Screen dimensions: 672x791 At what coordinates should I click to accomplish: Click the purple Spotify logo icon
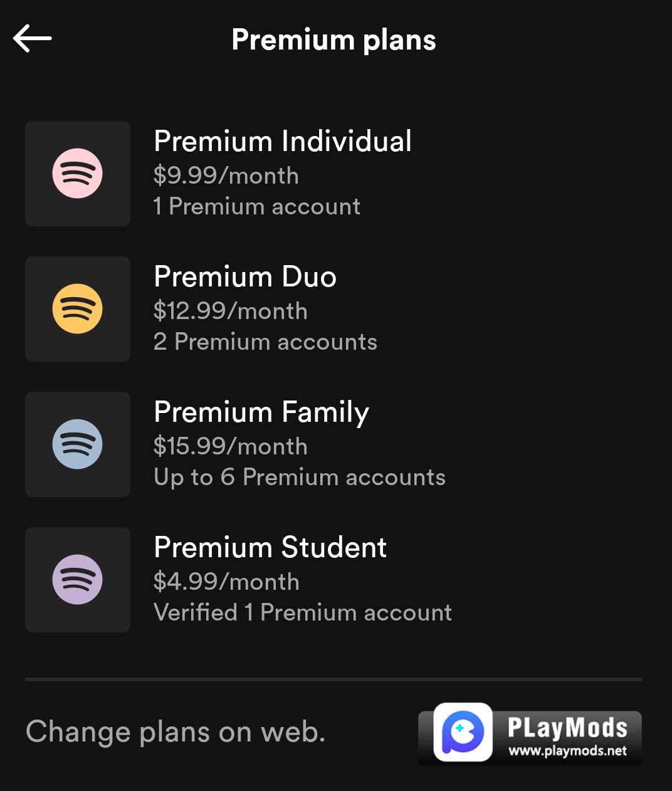(77, 580)
